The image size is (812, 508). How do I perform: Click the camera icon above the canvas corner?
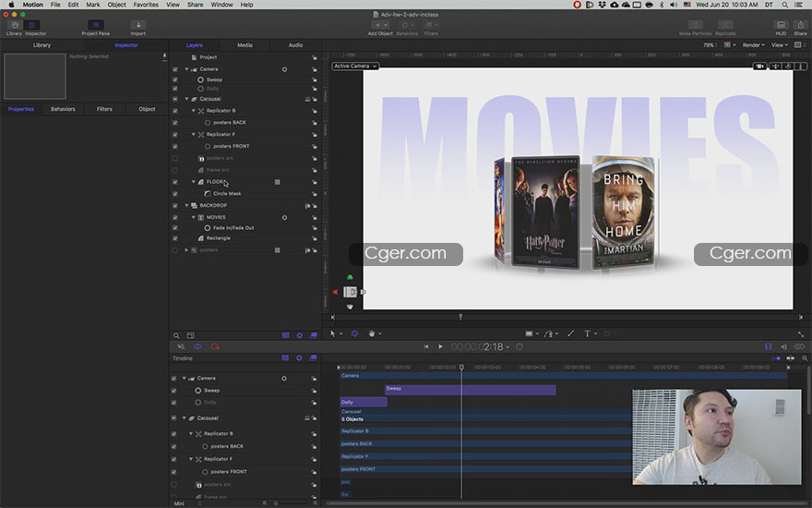click(759, 67)
